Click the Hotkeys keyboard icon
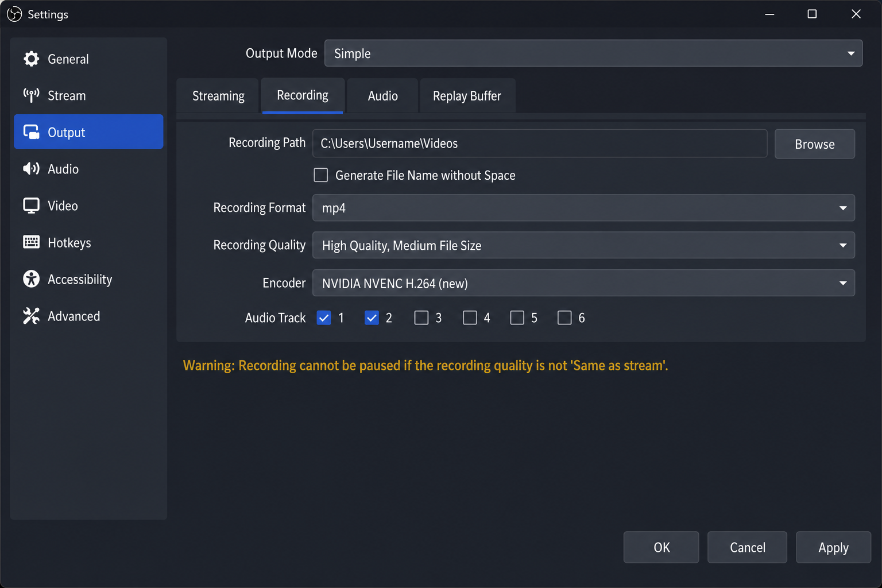The image size is (882, 588). (31, 242)
